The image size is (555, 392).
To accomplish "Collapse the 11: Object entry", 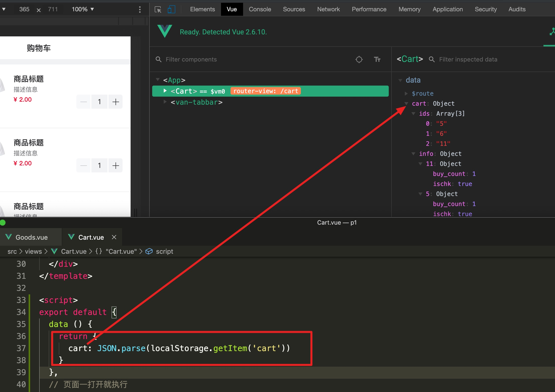I will (x=420, y=164).
